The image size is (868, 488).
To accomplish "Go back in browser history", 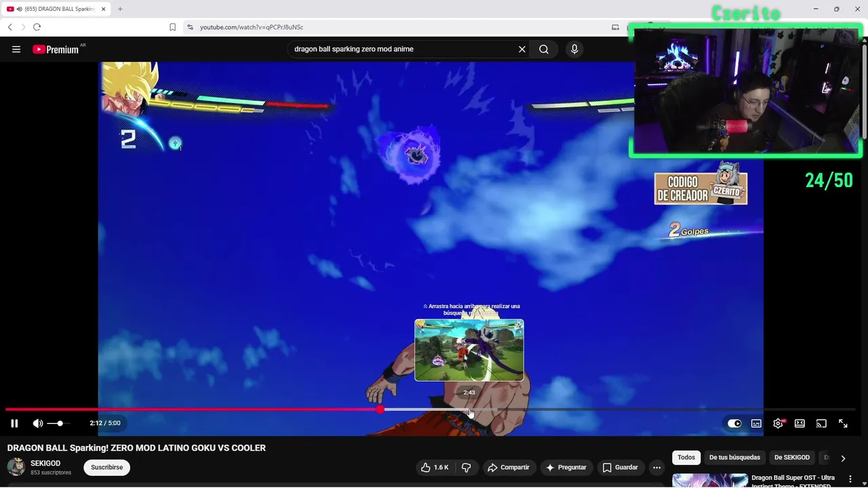I will coord(10,27).
